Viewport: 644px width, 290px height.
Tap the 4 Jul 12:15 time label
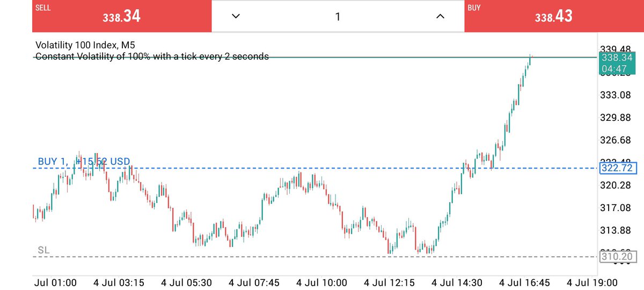(x=390, y=282)
